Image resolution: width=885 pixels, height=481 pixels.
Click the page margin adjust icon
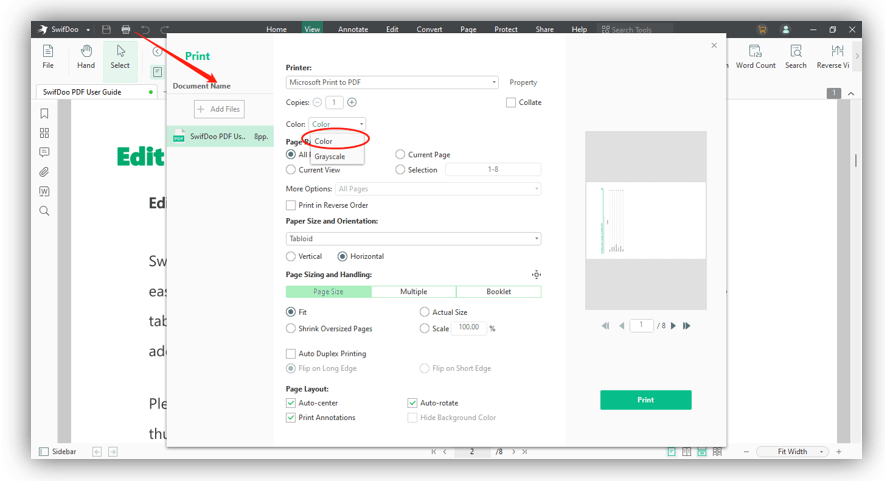[x=536, y=274]
